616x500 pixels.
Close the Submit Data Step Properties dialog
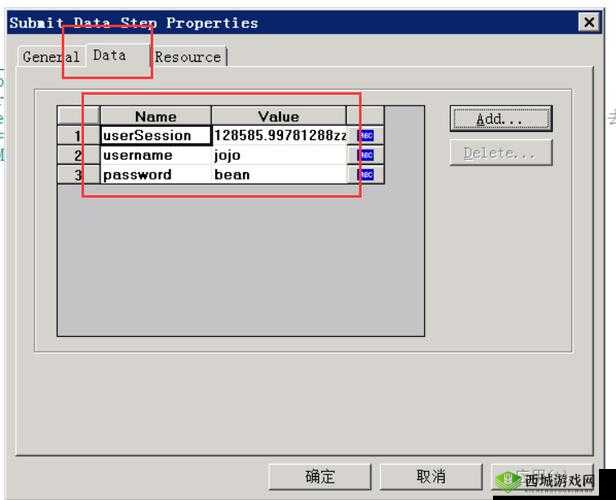coord(588,23)
